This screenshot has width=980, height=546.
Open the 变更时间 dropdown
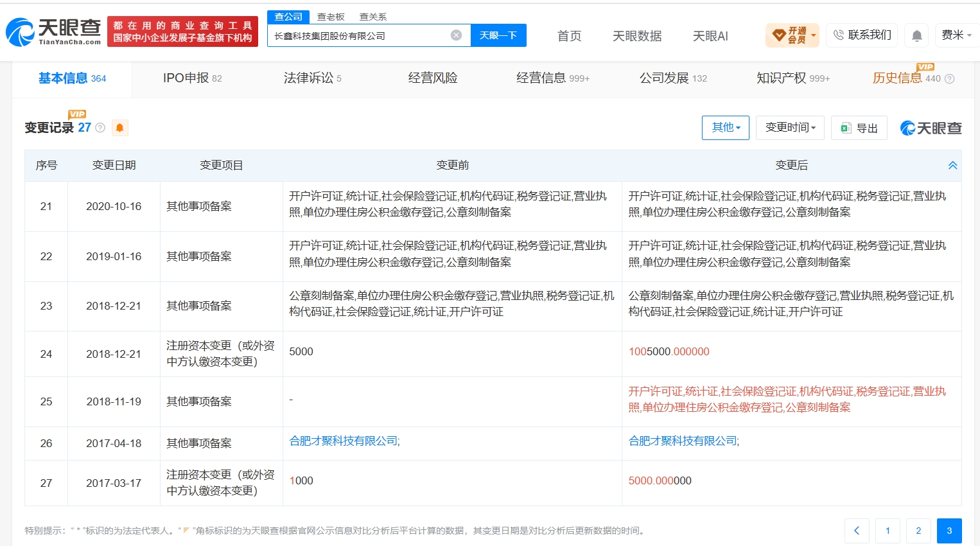click(x=791, y=128)
